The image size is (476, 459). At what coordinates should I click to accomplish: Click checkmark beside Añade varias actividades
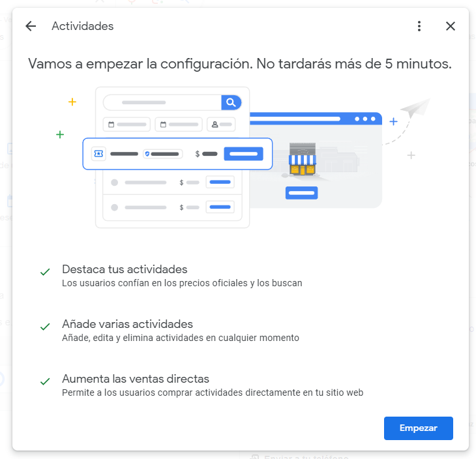click(45, 327)
